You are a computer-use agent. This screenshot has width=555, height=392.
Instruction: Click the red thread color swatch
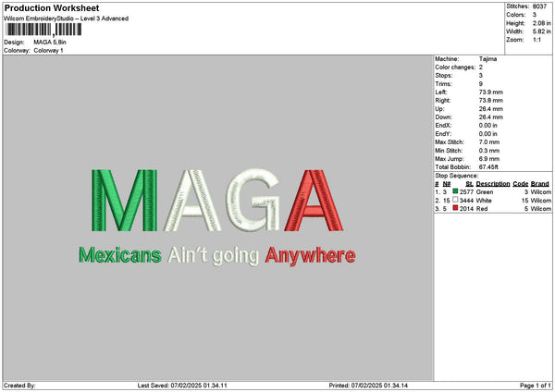click(x=455, y=208)
